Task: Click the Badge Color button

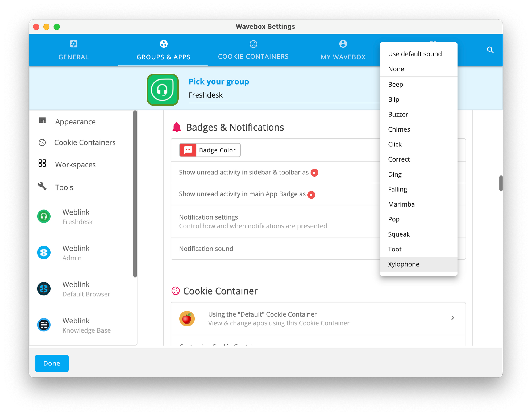Action: coord(209,150)
